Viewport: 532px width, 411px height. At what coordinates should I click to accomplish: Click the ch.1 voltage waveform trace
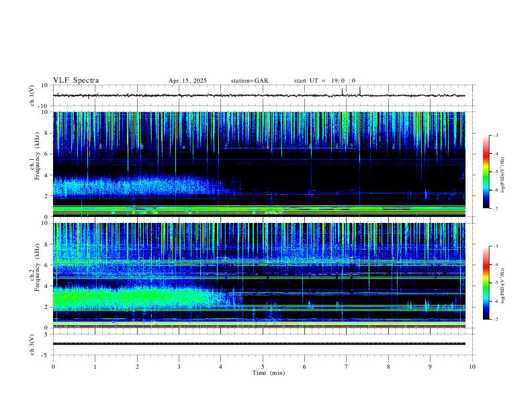(259, 95)
